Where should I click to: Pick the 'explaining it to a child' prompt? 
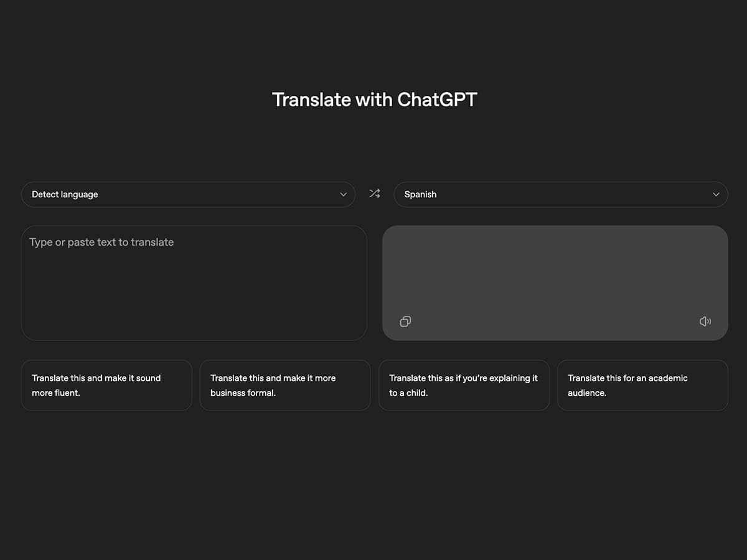point(464,385)
